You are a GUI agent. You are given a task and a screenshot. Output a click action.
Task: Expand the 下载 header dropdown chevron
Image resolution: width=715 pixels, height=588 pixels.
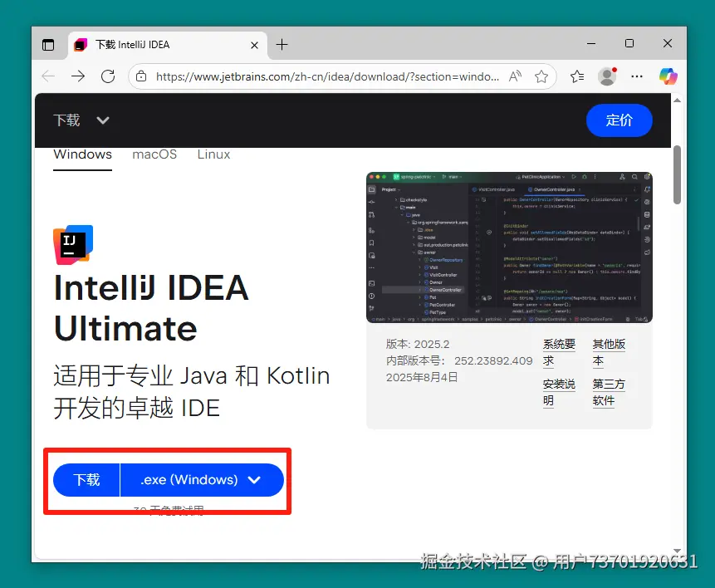(x=103, y=120)
